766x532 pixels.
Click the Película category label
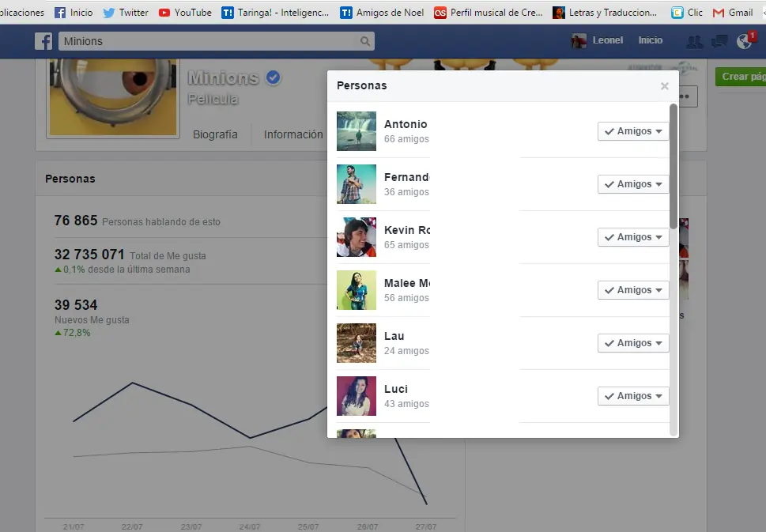coord(213,99)
